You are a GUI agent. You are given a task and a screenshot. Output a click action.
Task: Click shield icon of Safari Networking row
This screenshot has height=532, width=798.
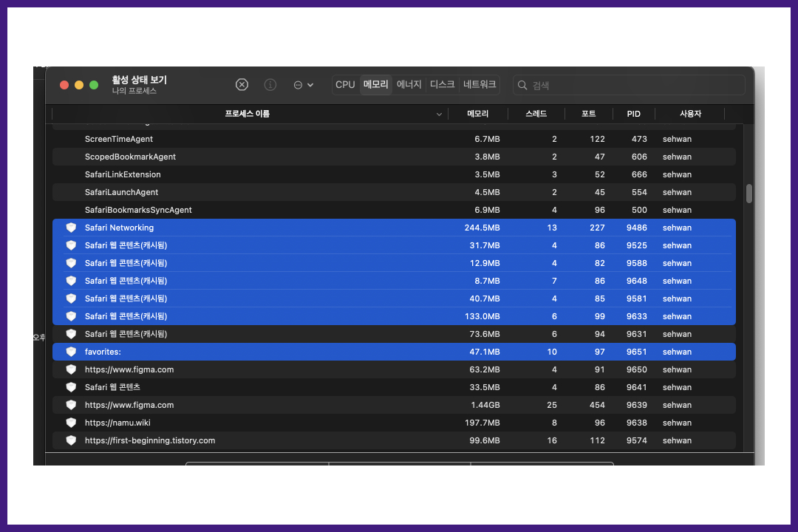point(71,228)
